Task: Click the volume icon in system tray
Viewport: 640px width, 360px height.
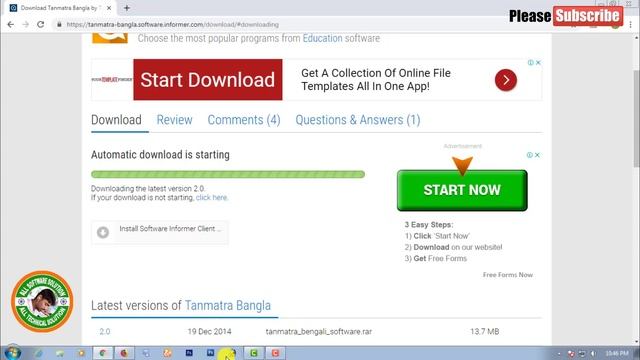Action: click(x=593, y=353)
